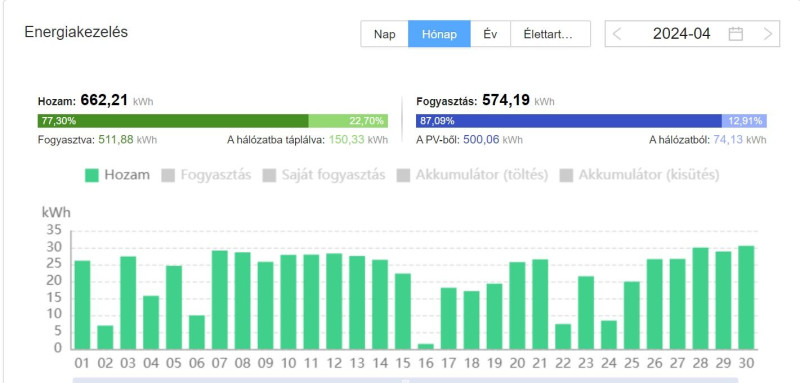Enable Akkumulátor (töltés) legend series

click(472, 175)
